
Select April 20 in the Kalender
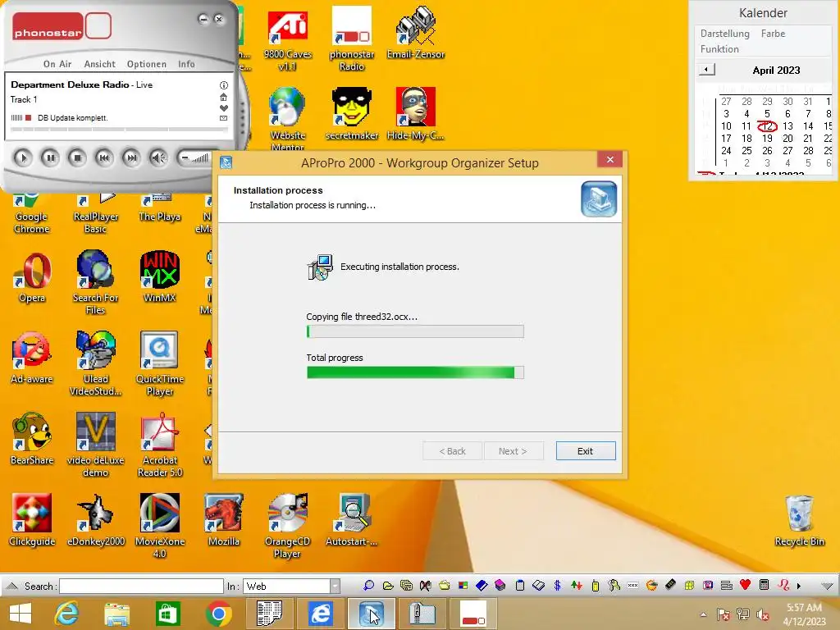(787, 138)
